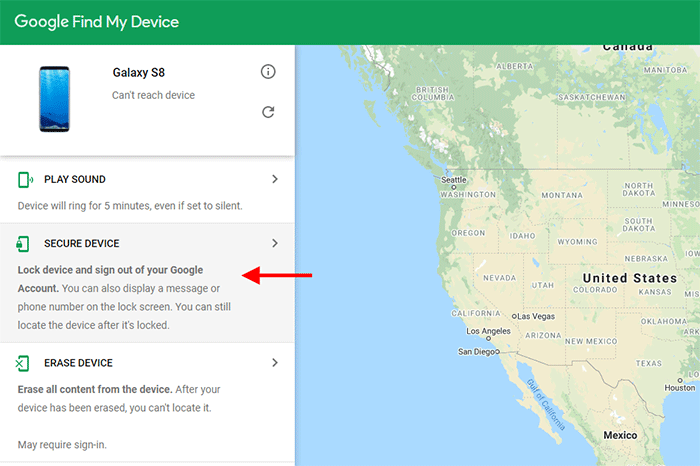Click the Play Sound phone icon
This screenshot has width=700, height=466.
[x=25, y=179]
